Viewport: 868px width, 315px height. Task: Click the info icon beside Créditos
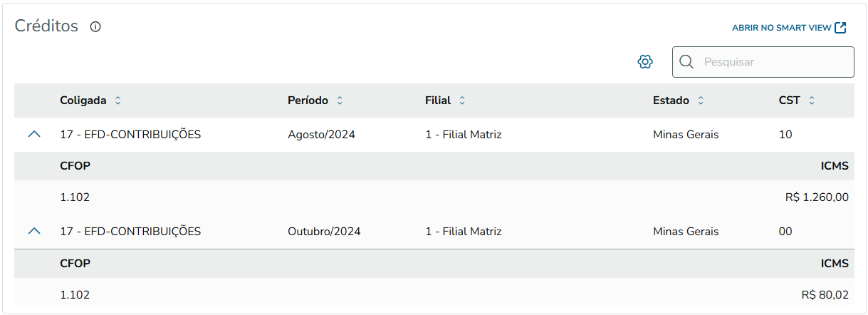(x=95, y=27)
